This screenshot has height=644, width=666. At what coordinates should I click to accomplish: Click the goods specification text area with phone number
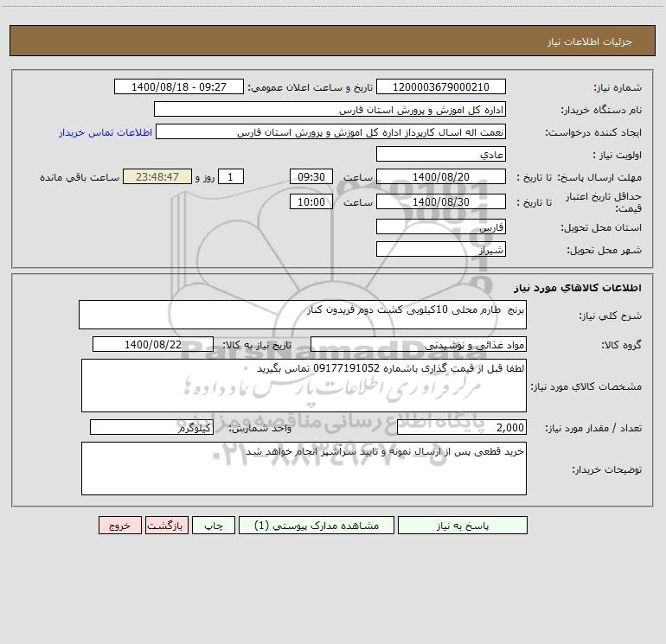pyautogui.click(x=304, y=386)
